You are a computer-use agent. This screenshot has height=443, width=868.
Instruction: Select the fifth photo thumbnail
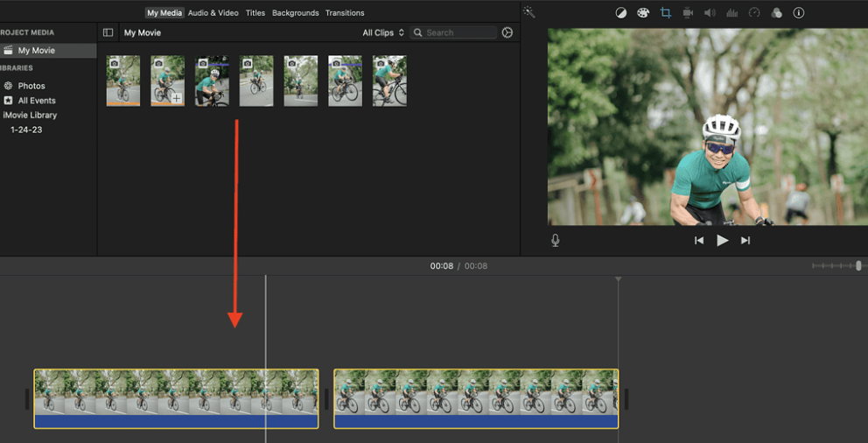point(301,81)
